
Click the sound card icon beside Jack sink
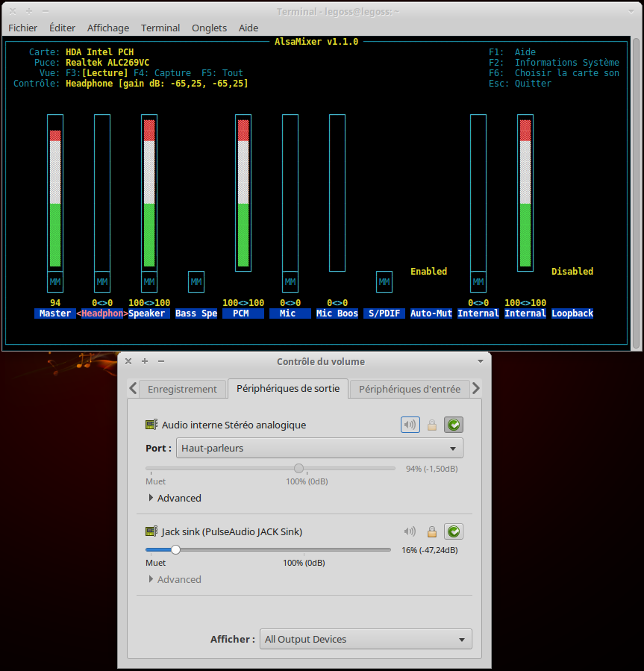tap(151, 531)
